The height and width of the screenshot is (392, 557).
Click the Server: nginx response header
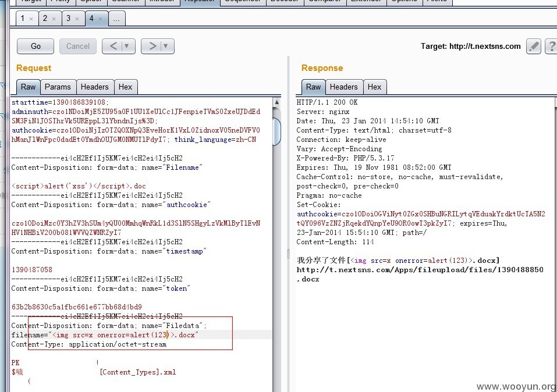[323, 112]
